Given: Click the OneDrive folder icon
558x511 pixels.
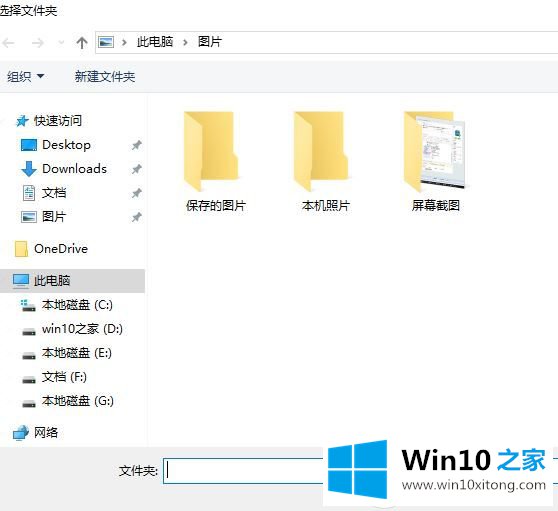Looking at the screenshot, I should point(21,249).
